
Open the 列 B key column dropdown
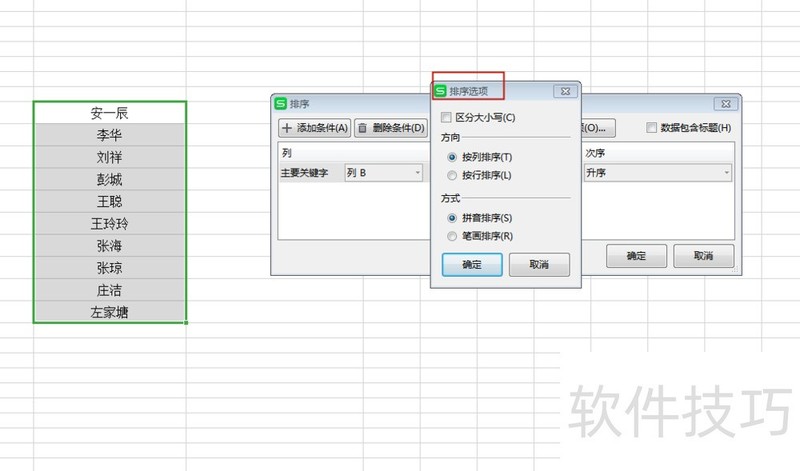(x=384, y=173)
